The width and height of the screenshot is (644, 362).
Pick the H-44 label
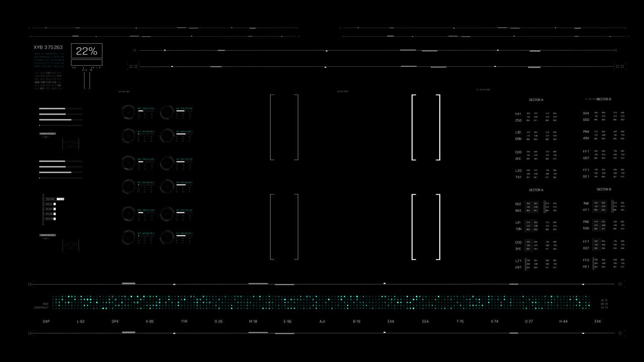[563, 321]
